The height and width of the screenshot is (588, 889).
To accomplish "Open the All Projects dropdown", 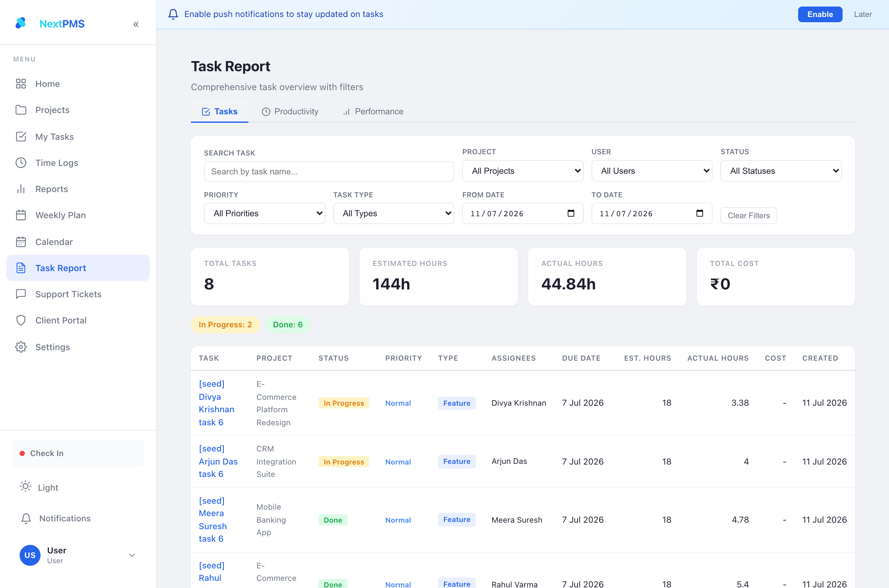I will [523, 171].
